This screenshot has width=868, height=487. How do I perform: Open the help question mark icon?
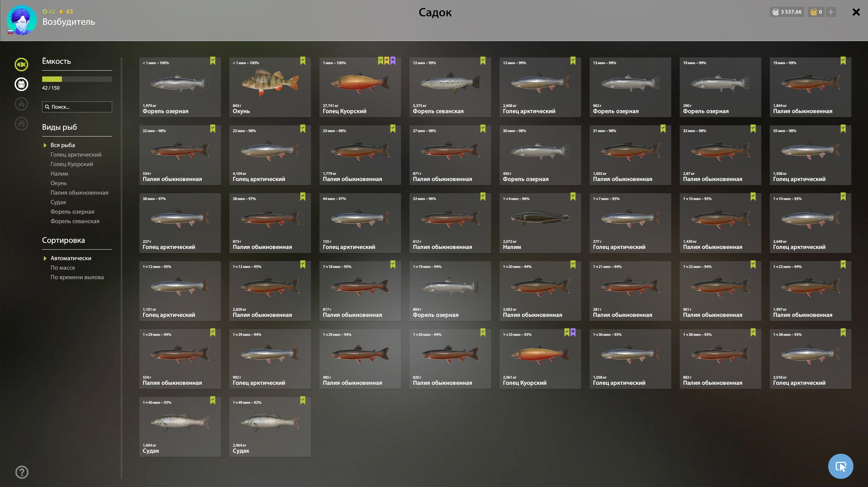22,472
